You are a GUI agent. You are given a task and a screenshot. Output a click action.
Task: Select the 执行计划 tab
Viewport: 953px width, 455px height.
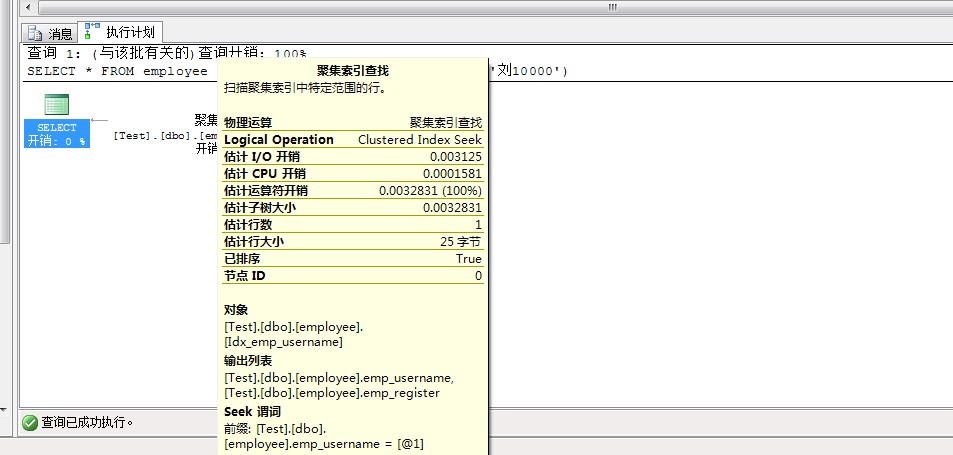(x=120, y=32)
